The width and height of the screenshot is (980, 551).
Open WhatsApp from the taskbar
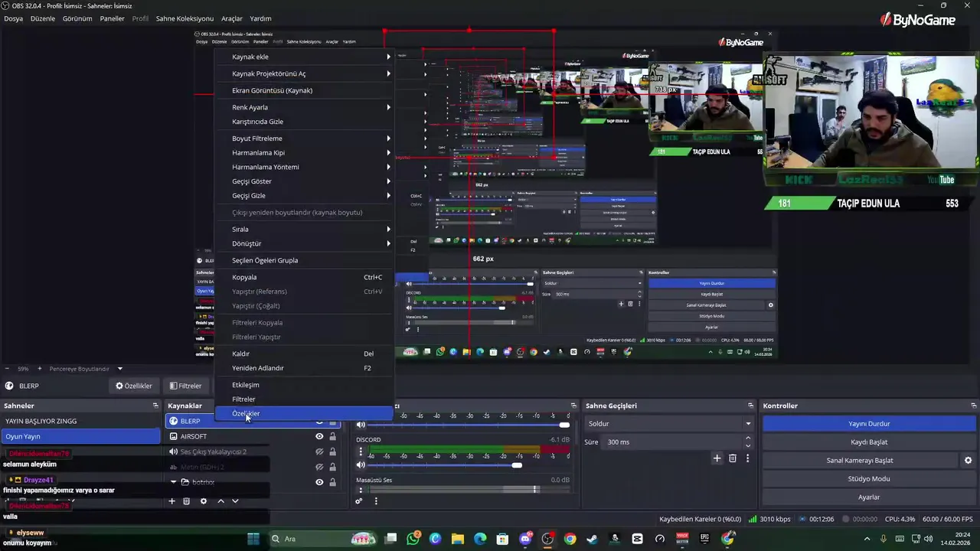[x=413, y=539]
